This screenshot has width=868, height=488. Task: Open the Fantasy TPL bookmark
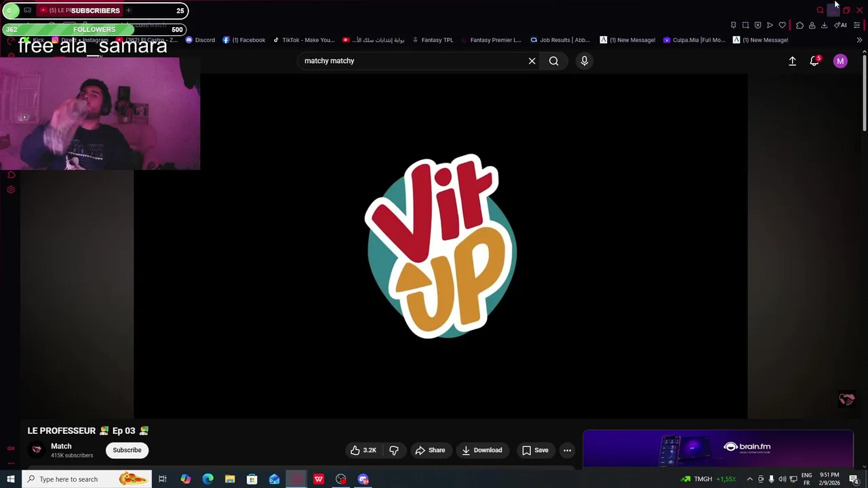point(433,40)
